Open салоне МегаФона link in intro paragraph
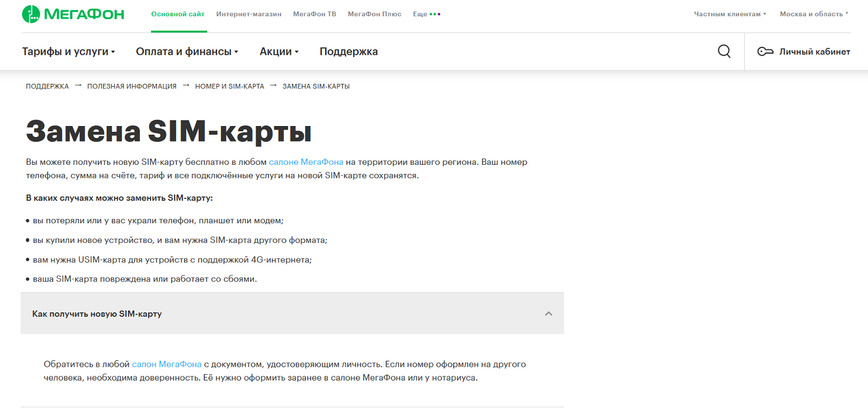 coord(306,162)
